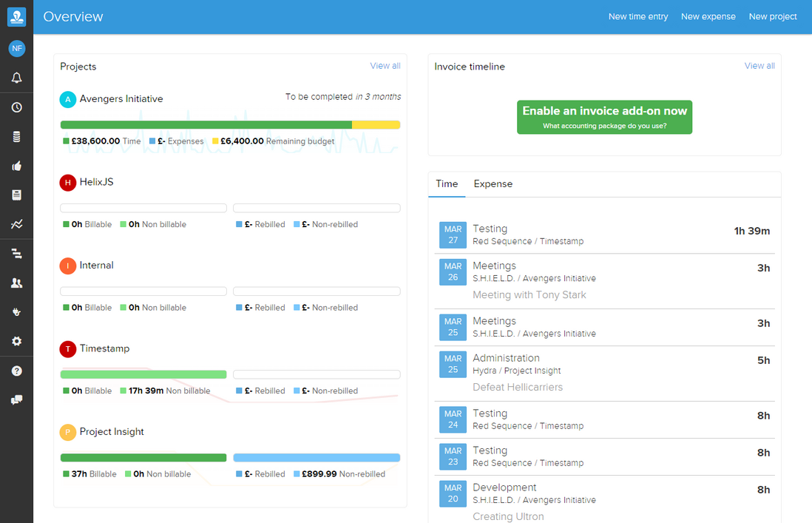Click the clock time tracking icon
The width and height of the screenshot is (812, 523).
pyautogui.click(x=16, y=107)
